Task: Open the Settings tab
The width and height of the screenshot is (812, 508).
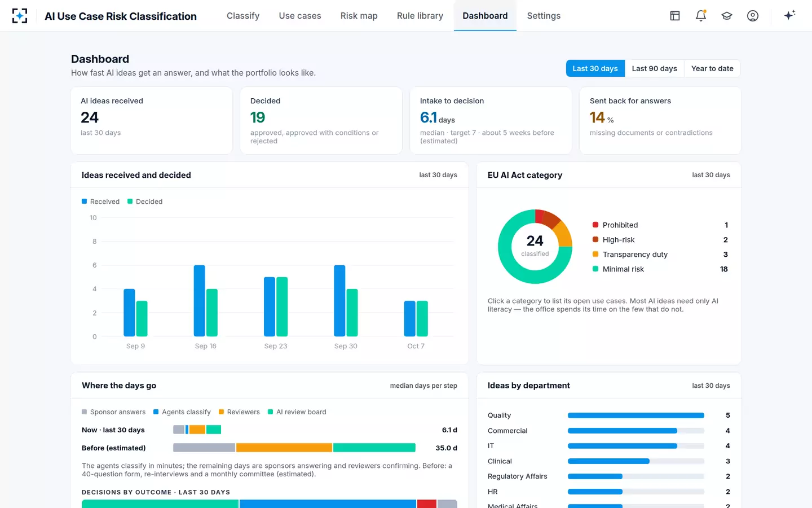Action: pos(544,16)
